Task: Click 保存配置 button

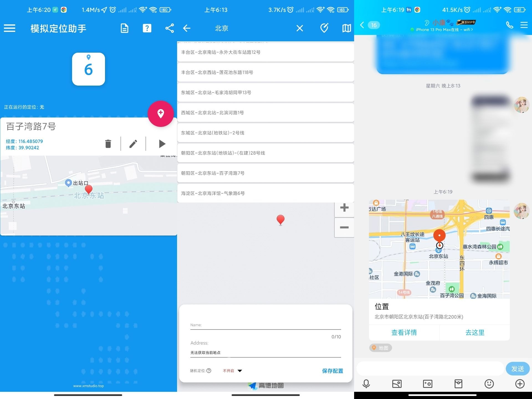Action: [331, 371]
